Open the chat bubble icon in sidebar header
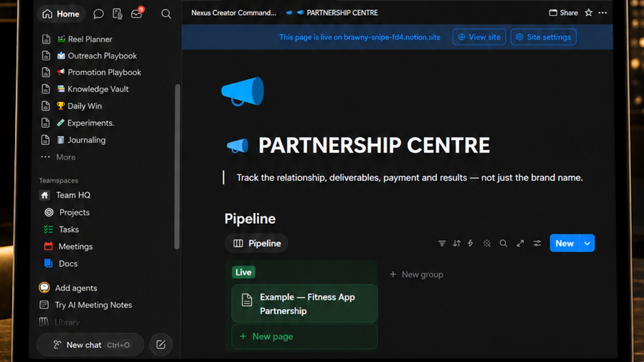 coord(98,14)
